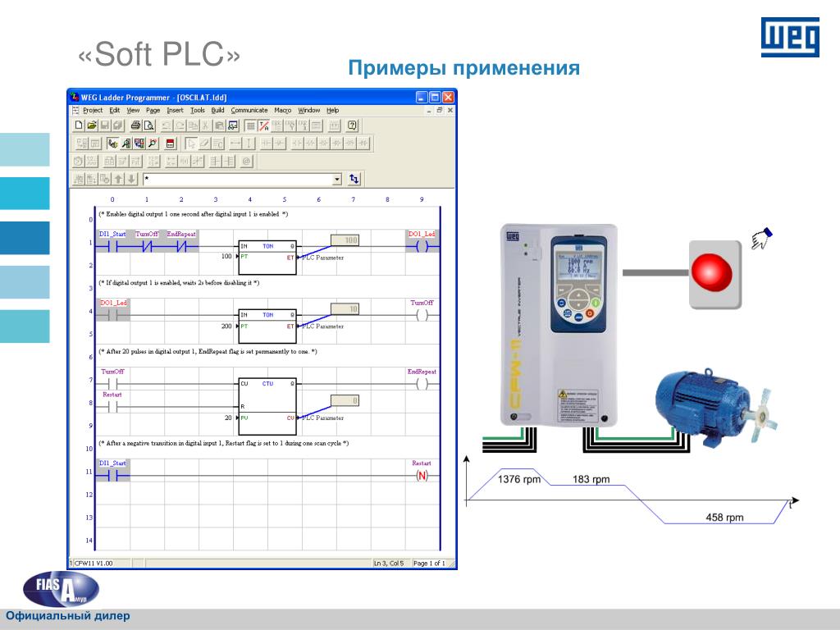The image size is (840, 630).
Task: Click the Save All icon
Action: point(117,126)
